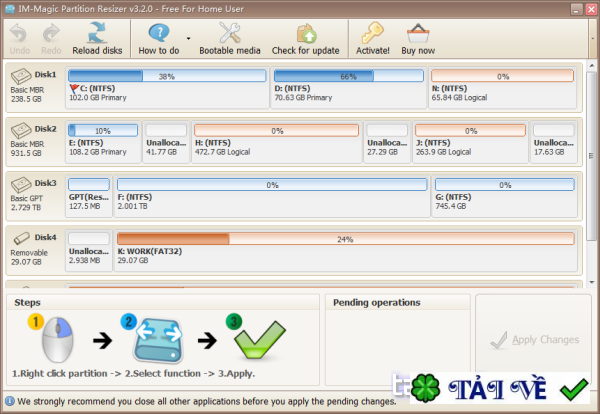
Task: Select J: (NTFS) 263.9 GB Logical partition
Action: (x=470, y=142)
